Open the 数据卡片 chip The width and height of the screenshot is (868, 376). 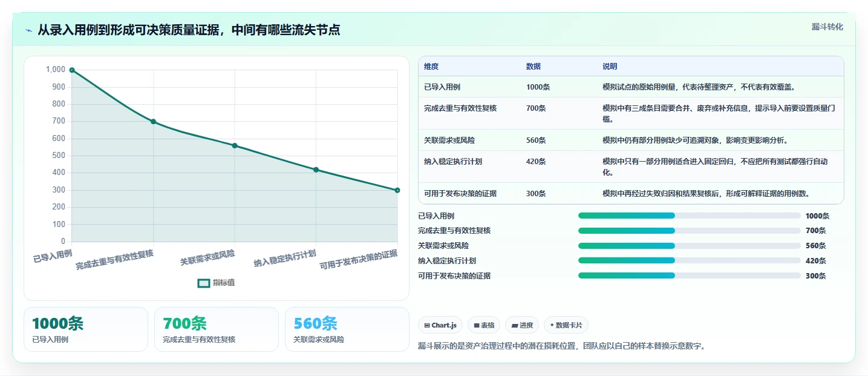(566, 325)
